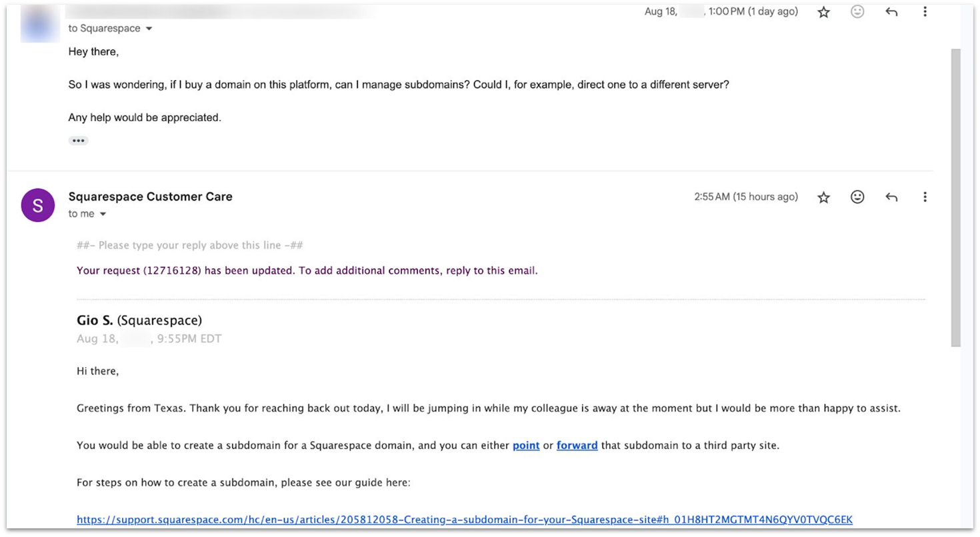This screenshot has height=537, width=980.
Task: Open the Squarespace subdomain support guide link
Action: 465,519
